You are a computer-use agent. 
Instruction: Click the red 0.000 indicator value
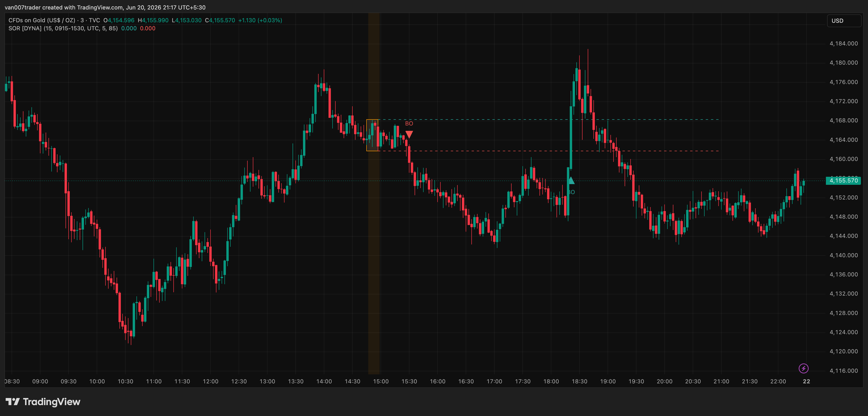148,28
